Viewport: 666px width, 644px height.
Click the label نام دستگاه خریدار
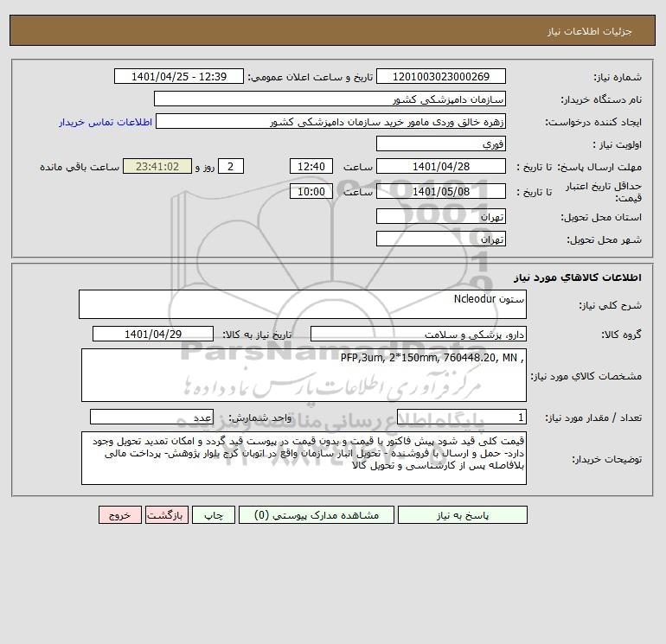pyautogui.click(x=601, y=99)
